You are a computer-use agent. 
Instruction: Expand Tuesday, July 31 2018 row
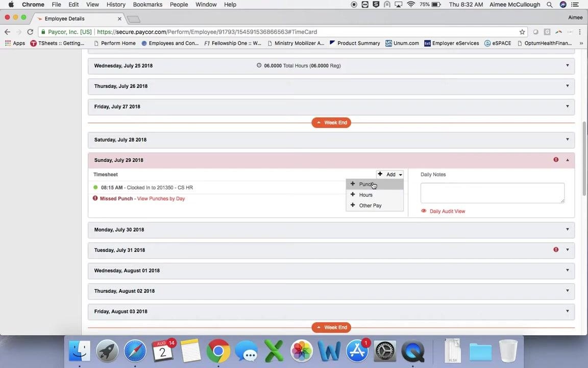point(331,250)
